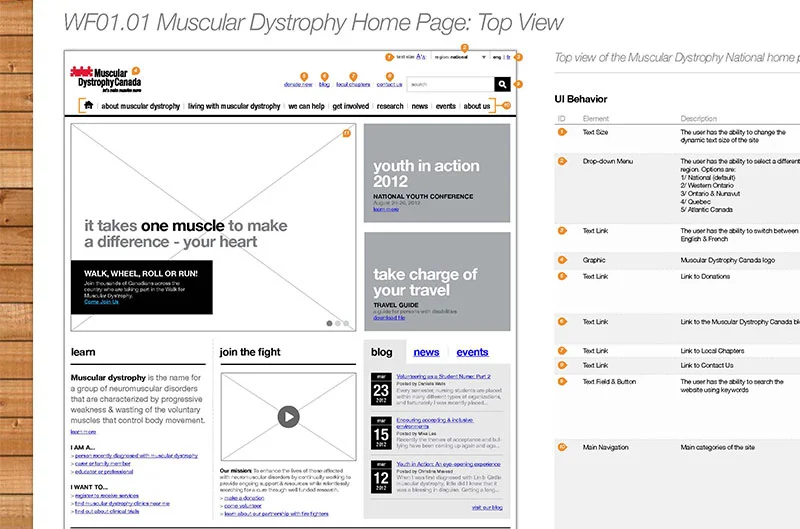Play the join the fight video
The width and height of the screenshot is (800, 529).
288,417
